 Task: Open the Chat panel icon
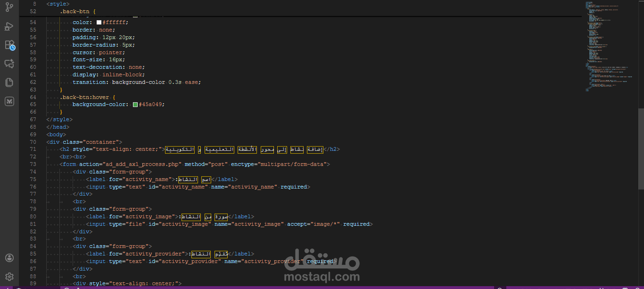[9, 64]
